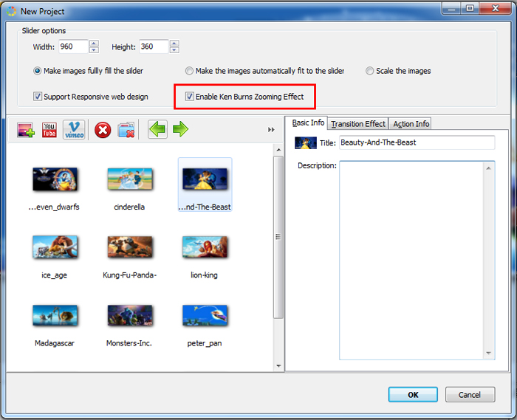
Task: Click the 'peter_pan' file name label
Action: [x=205, y=343]
